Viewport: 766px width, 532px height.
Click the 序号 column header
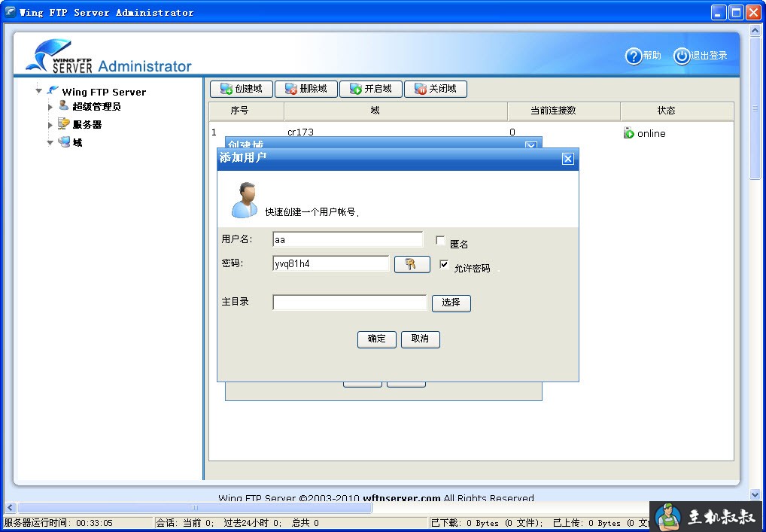click(x=246, y=111)
